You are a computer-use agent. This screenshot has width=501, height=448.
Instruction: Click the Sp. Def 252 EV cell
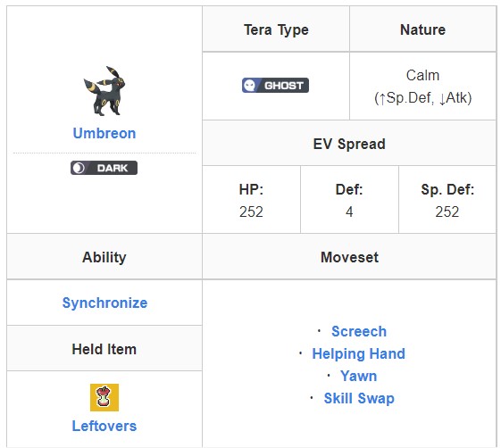[447, 200]
